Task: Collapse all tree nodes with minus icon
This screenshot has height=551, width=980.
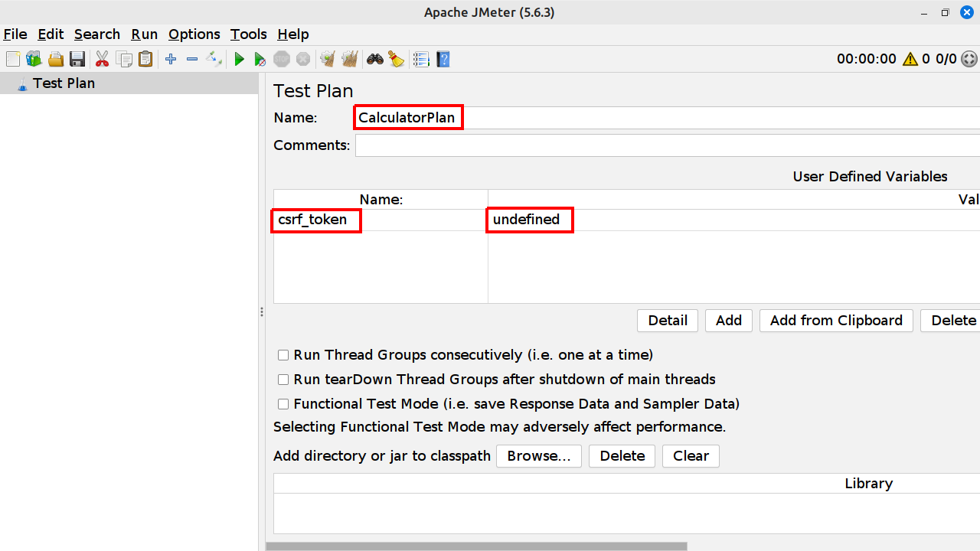Action: [192, 59]
